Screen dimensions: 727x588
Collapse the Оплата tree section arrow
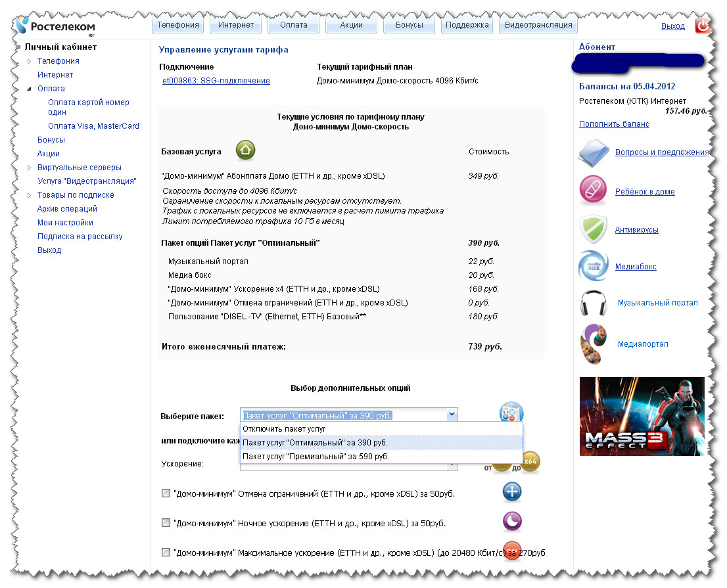click(x=29, y=89)
